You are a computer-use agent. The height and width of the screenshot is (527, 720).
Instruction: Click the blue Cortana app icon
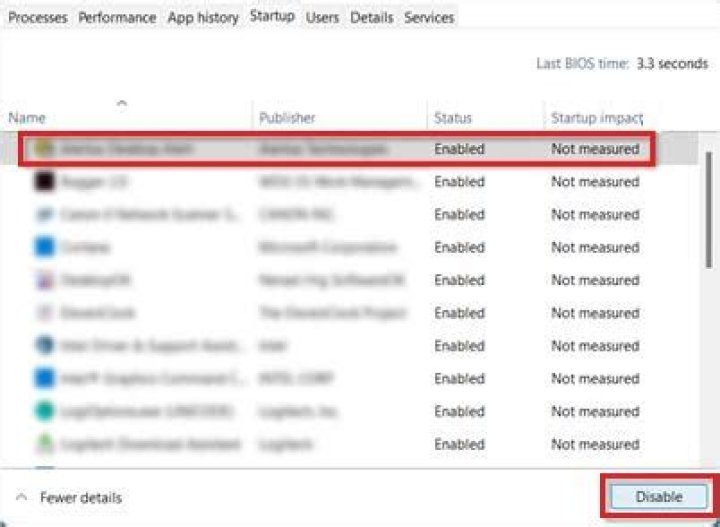43,247
